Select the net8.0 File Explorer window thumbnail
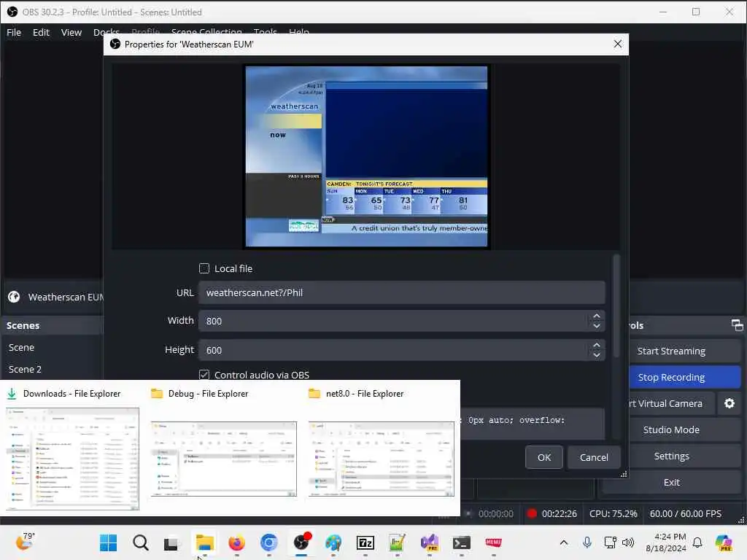The image size is (747, 560). point(382,459)
